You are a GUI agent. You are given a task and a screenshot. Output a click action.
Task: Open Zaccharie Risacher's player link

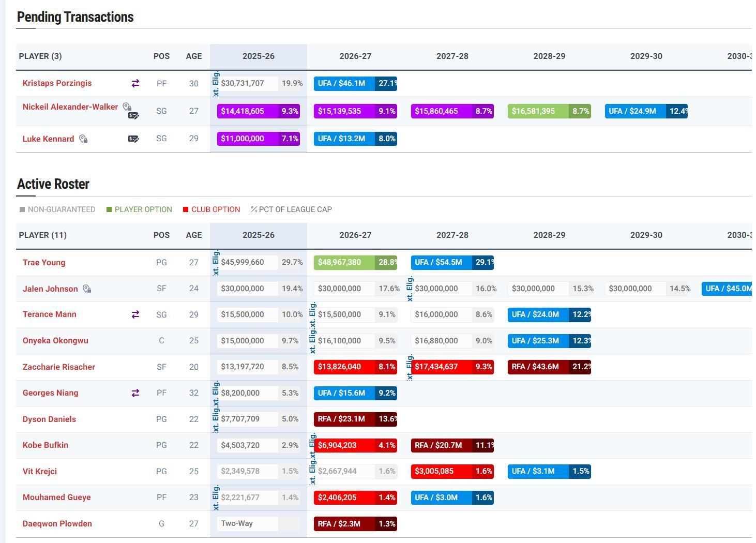pos(59,367)
